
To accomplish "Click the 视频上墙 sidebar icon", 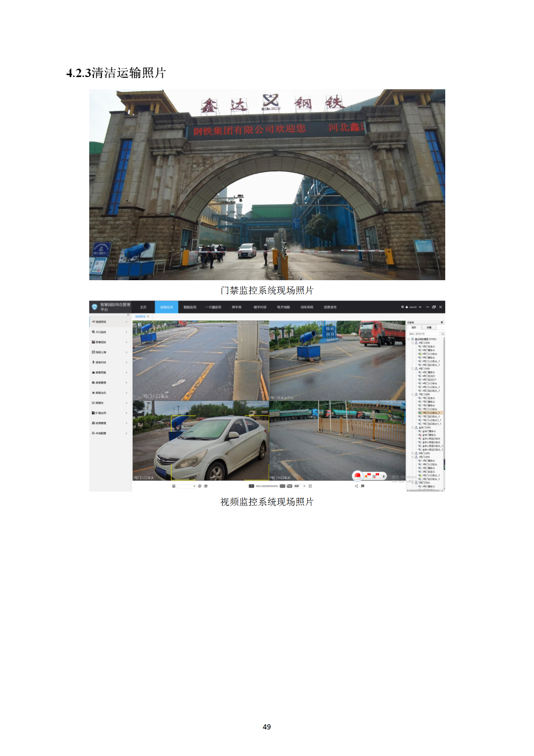I will (93, 352).
